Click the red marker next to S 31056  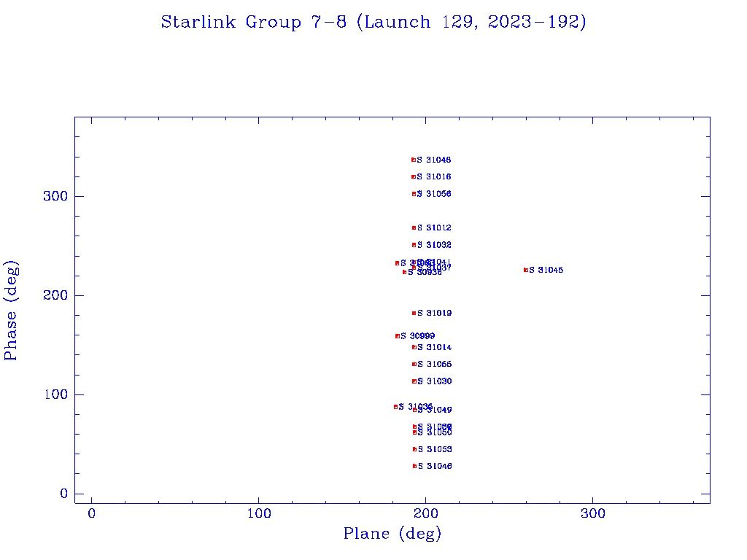414,194
